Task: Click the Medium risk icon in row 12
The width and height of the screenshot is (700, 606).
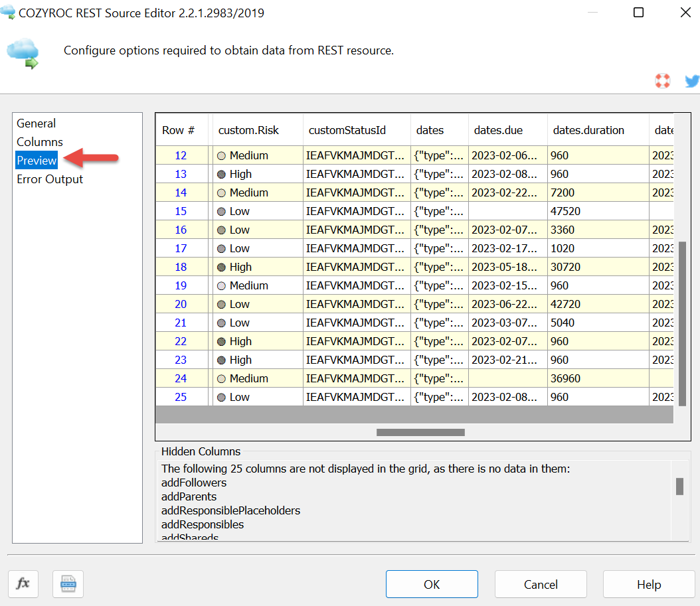Action: [222, 156]
